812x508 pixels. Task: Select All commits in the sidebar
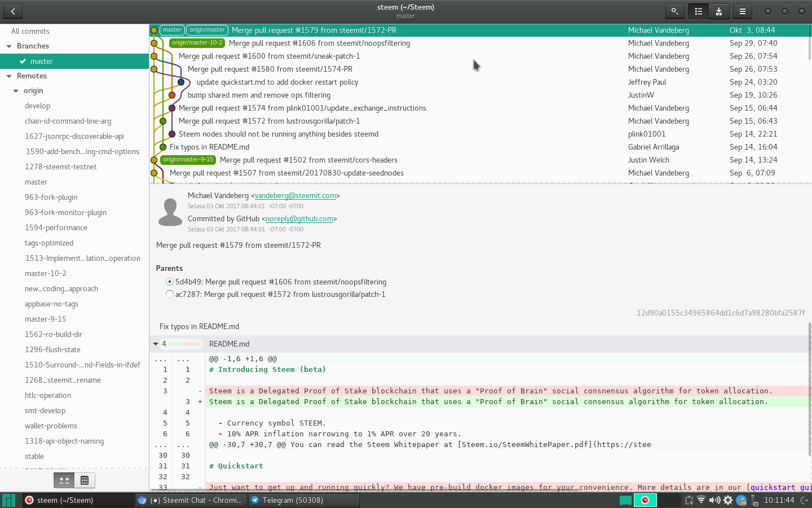pyautogui.click(x=74, y=31)
